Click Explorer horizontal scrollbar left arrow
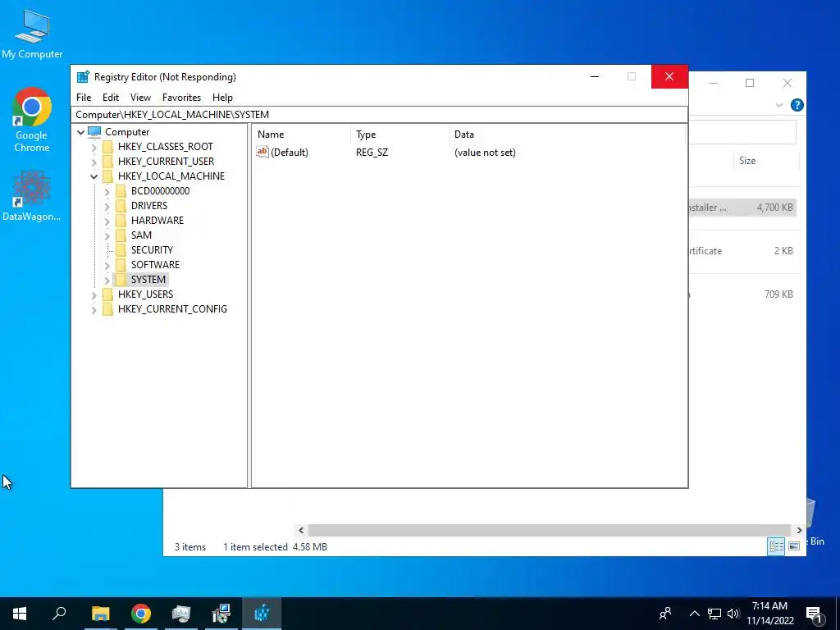Screen dimensions: 840x630 click(x=301, y=530)
